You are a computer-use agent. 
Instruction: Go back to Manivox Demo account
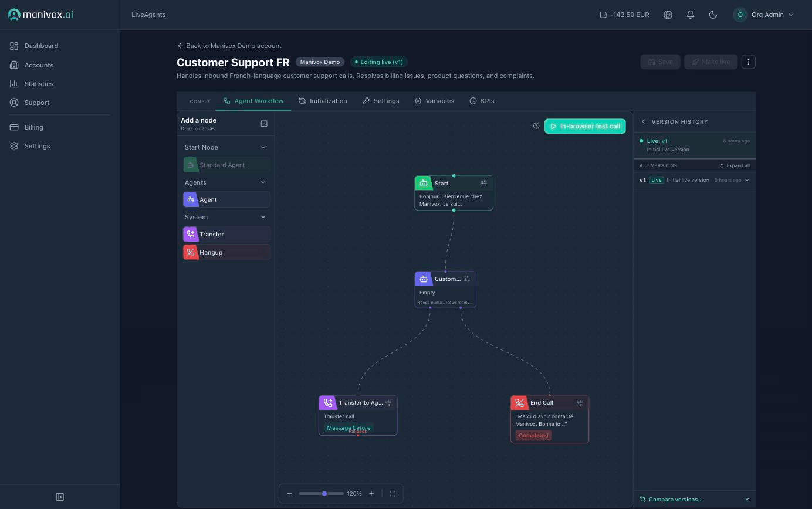(229, 46)
